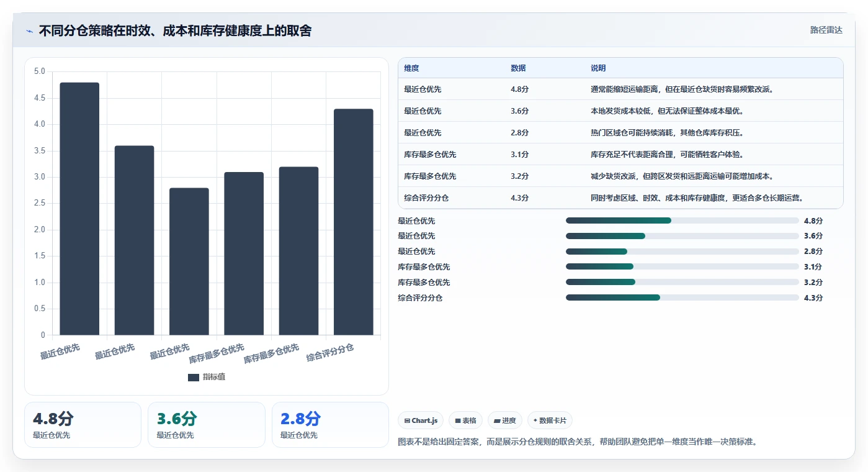The width and height of the screenshot is (868, 472).
Task: Click the 4.3分 progress bar
Action: [682, 297]
